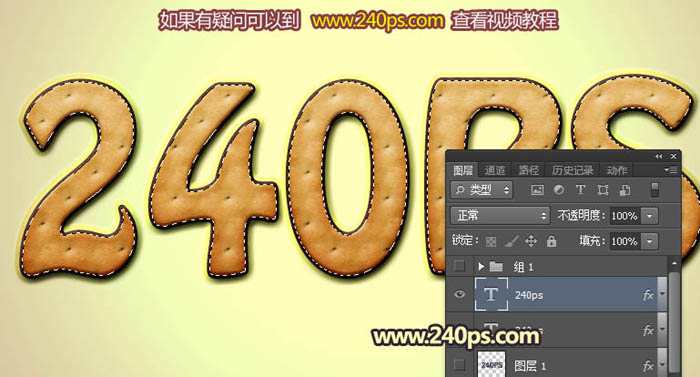Open the layers panel flyout menu
Image resolution: width=700 pixels, height=377 pixels.
pyautogui.click(x=671, y=170)
